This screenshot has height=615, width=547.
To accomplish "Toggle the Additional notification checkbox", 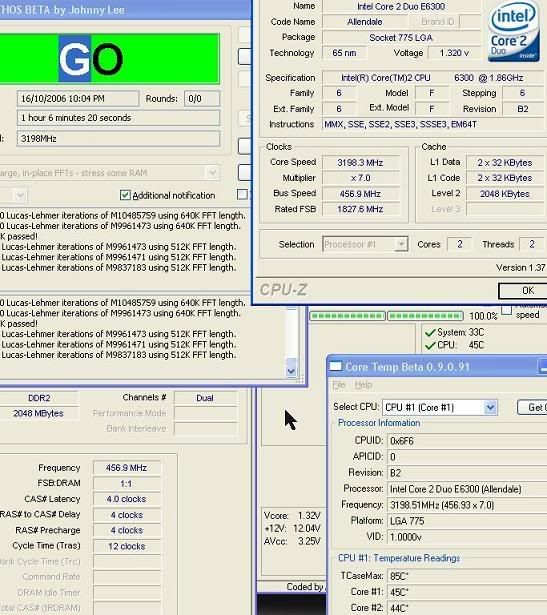I will [x=125, y=195].
